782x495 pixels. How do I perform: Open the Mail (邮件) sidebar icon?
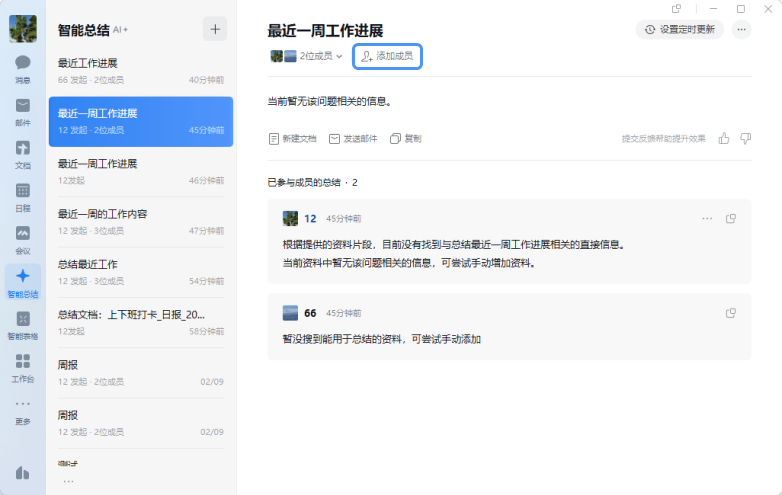22,111
